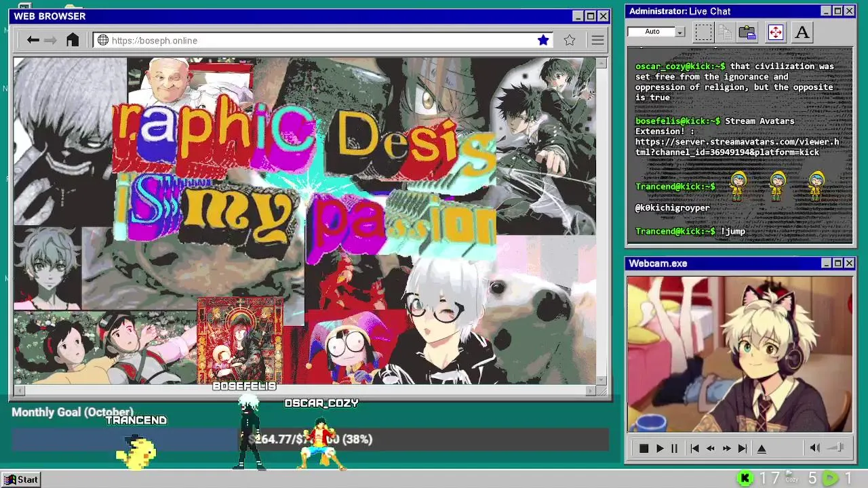Click the font letter A icon
The image size is (868, 488).
[802, 32]
